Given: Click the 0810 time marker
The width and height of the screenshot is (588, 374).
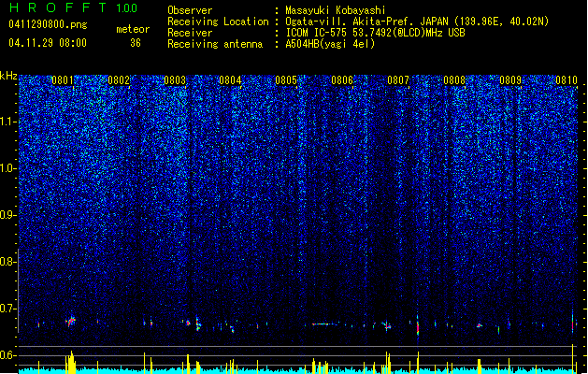Looking at the screenshot, I should coord(566,80).
